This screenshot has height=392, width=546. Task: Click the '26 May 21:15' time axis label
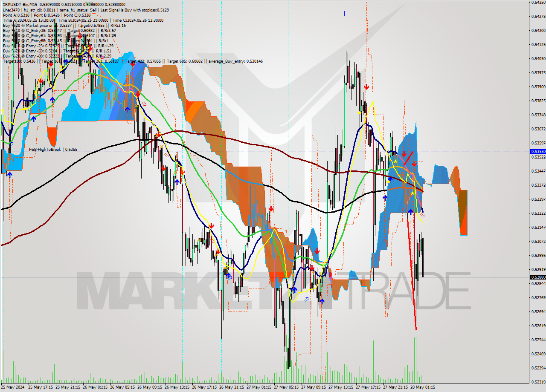point(232,387)
